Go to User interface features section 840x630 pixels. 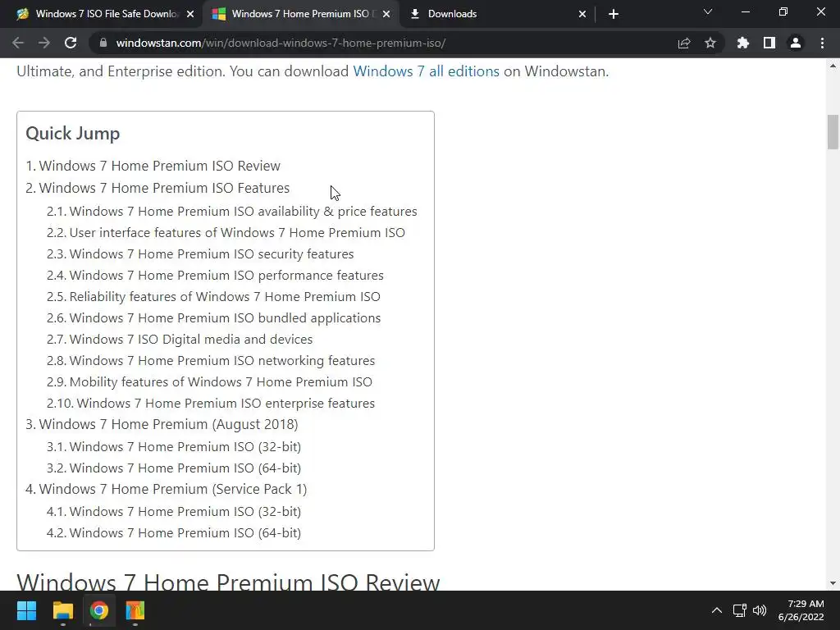pos(237,232)
